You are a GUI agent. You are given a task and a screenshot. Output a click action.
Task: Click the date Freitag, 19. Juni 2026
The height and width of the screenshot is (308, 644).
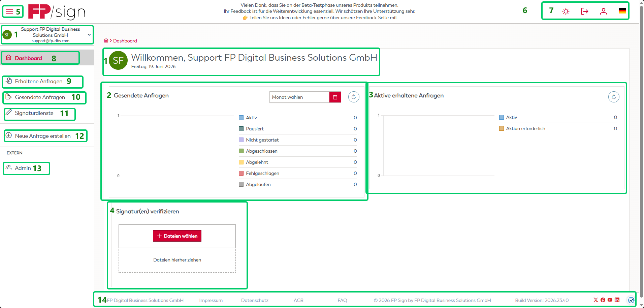point(153,66)
